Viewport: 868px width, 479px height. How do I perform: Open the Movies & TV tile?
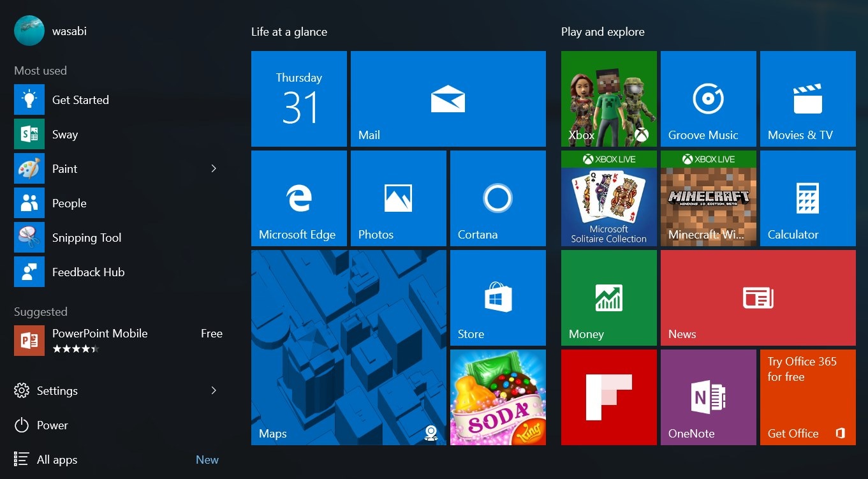click(x=808, y=99)
